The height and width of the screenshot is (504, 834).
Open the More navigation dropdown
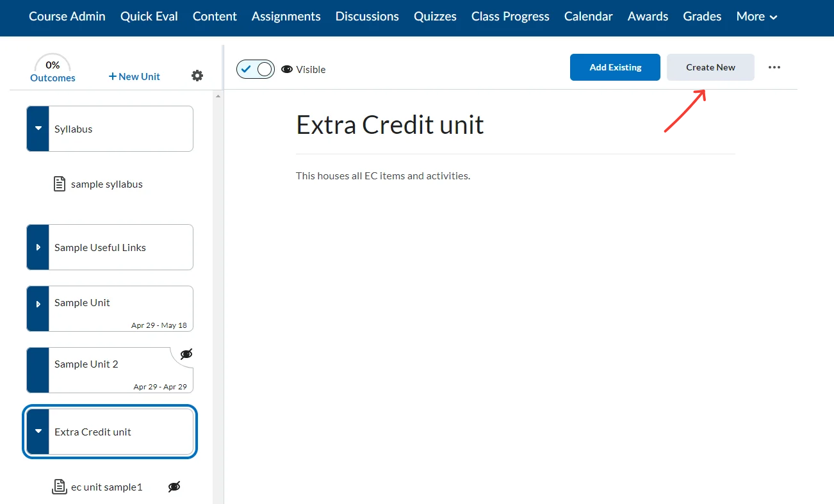point(756,16)
